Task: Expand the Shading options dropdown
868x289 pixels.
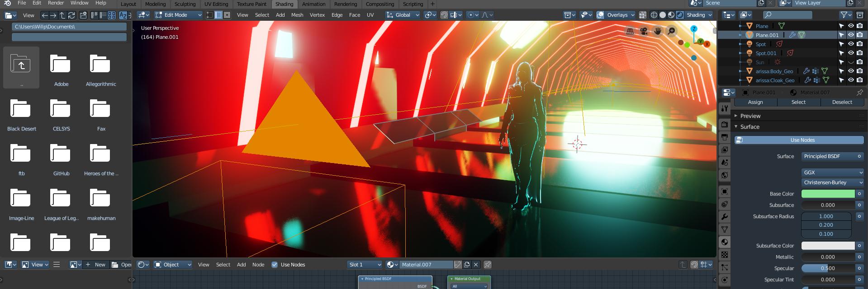Action: pyautogui.click(x=699, y=15)
